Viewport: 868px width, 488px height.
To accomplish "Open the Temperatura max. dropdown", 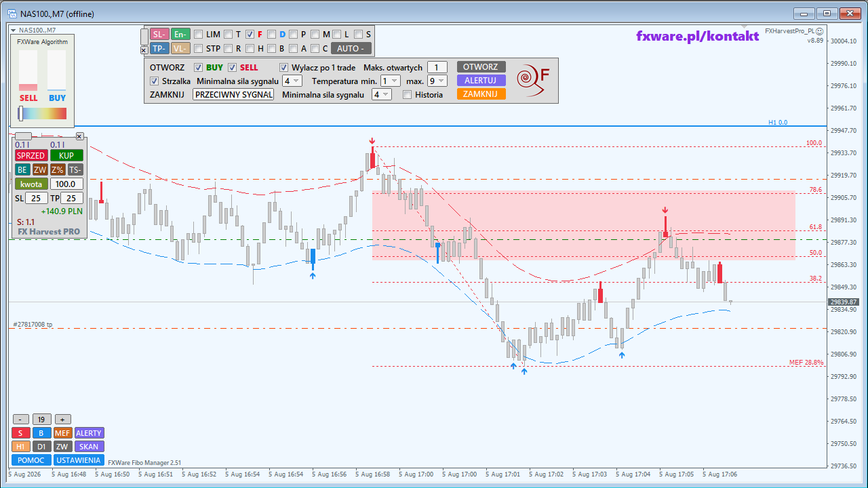I will click(437, 81).
